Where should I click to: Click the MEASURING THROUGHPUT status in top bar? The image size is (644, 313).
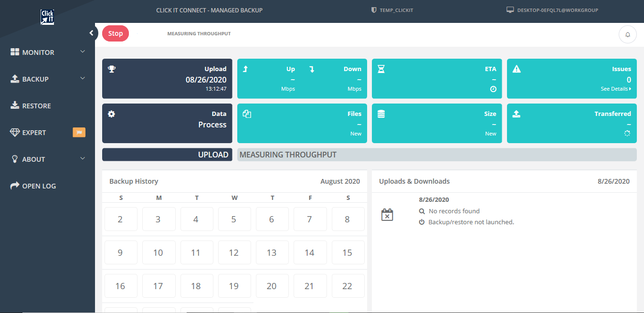199,34
